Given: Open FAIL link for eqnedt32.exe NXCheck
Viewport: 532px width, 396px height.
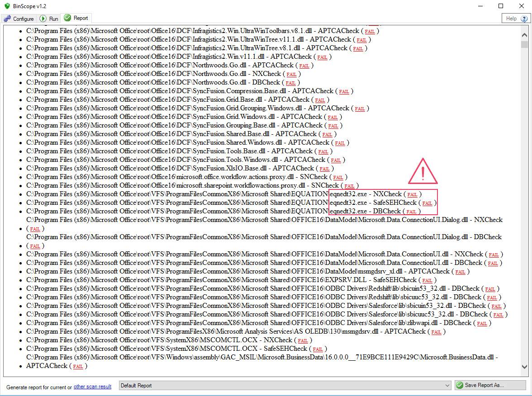Looking at the screenshot, I should point(412,194).
